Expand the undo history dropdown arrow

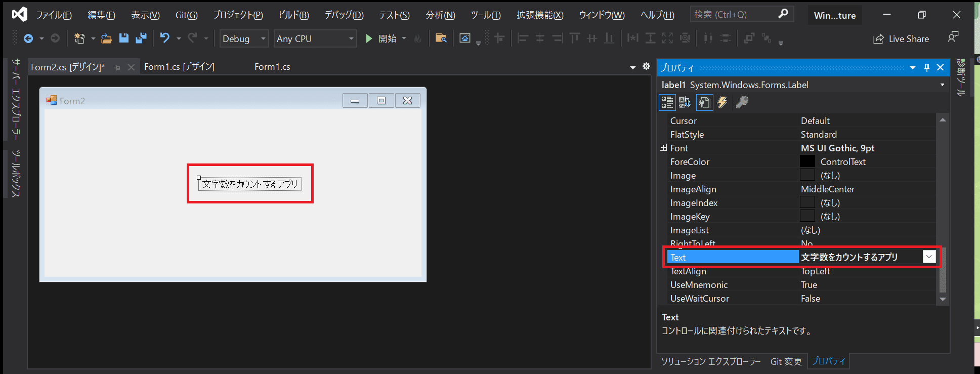click(x=179, y=38)
